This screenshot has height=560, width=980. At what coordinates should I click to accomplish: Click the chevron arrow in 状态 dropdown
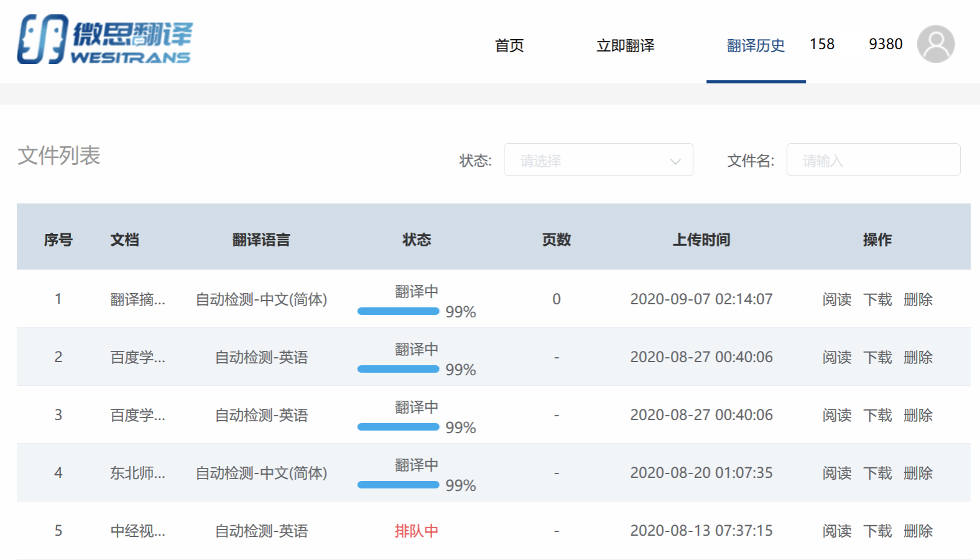(675, 161)
